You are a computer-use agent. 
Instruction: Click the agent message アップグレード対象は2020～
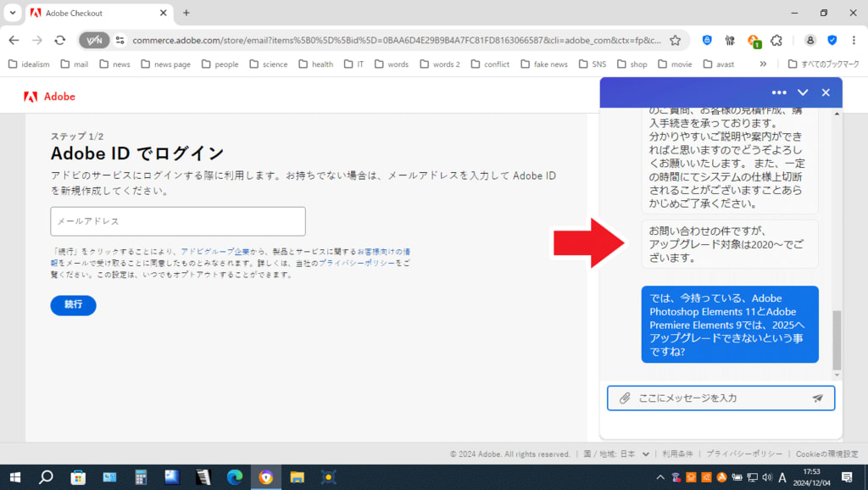tap(730, 244)
